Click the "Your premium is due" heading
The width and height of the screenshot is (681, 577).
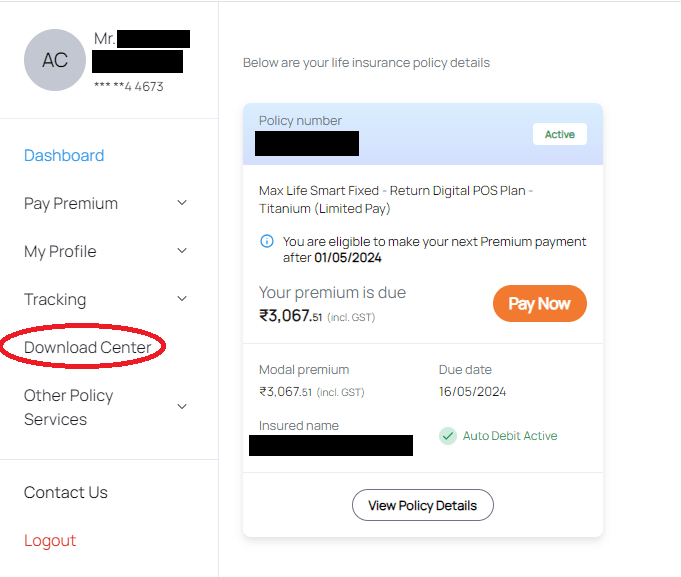pyautogui.click(x=332, y=293)
